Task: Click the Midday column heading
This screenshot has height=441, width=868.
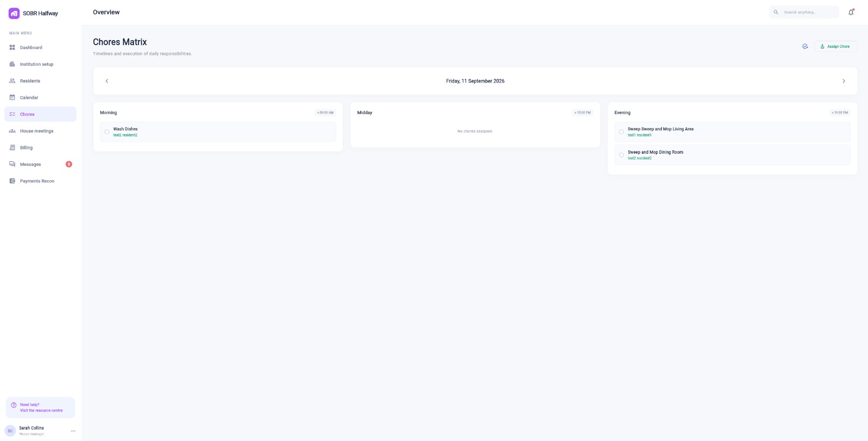Action: (x=365, y=113)
